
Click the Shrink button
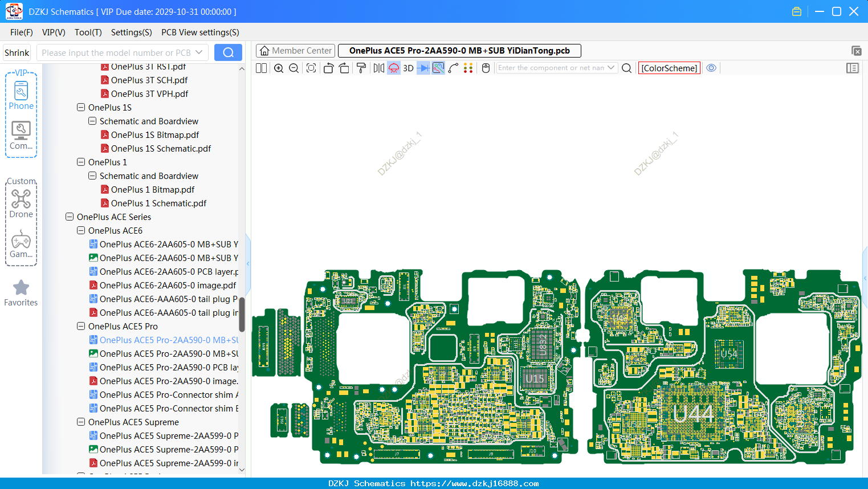(x=17, y=52)
